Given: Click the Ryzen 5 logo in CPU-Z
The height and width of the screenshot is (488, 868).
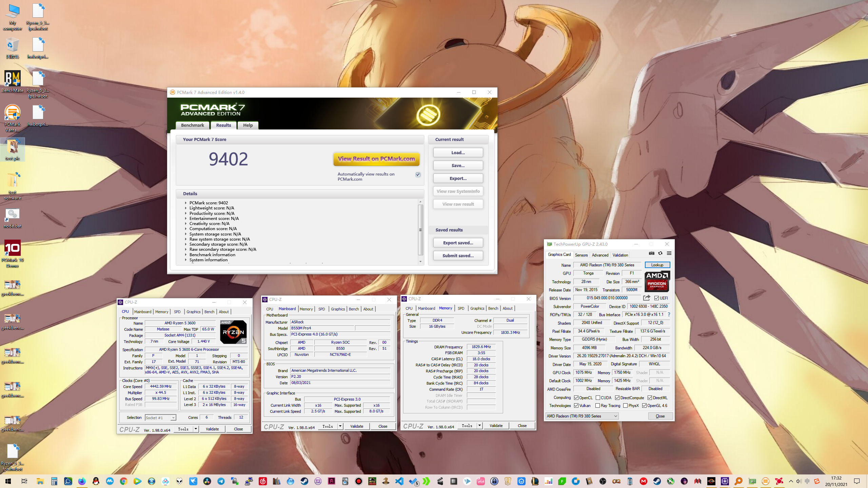Looking at the screenshot, I should [233, 332].
